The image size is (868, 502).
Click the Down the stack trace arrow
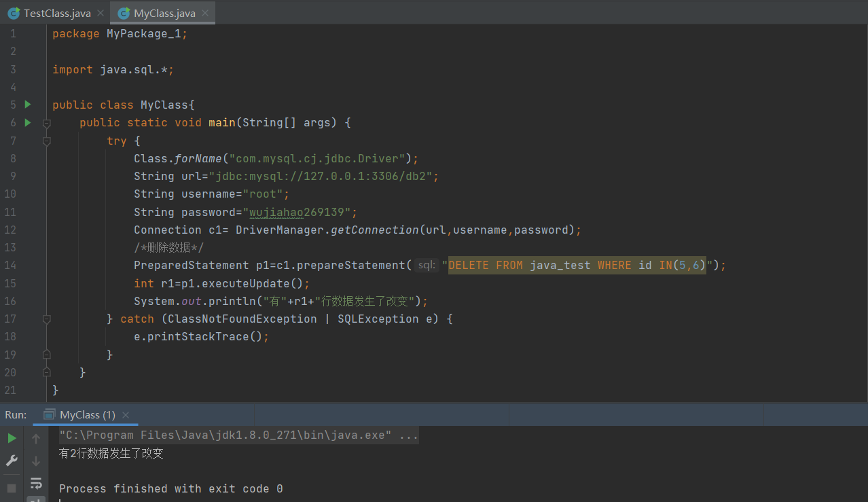point(36,461)
